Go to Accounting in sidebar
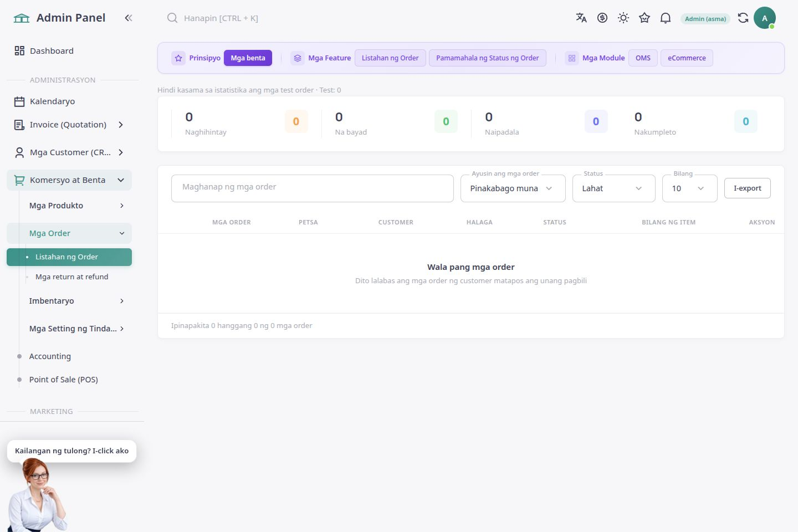The image size is (798, 532). coord(50,356)
